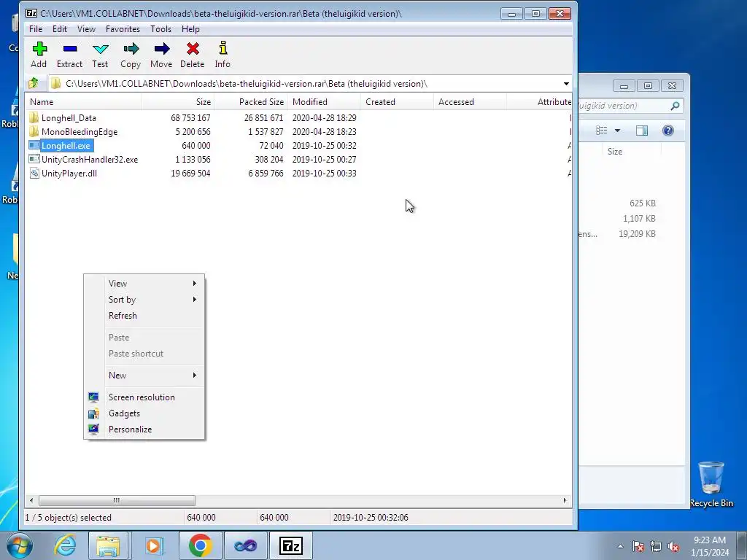The width and height of the screenshot is (747, 560).
Task: Open the Edit menu
Action: coord(60,29)
